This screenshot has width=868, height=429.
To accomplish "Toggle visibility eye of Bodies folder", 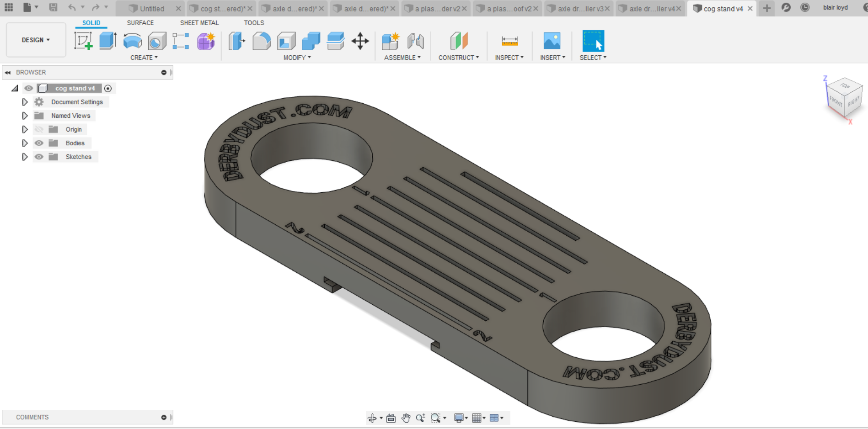I will (x=39, y=143).
